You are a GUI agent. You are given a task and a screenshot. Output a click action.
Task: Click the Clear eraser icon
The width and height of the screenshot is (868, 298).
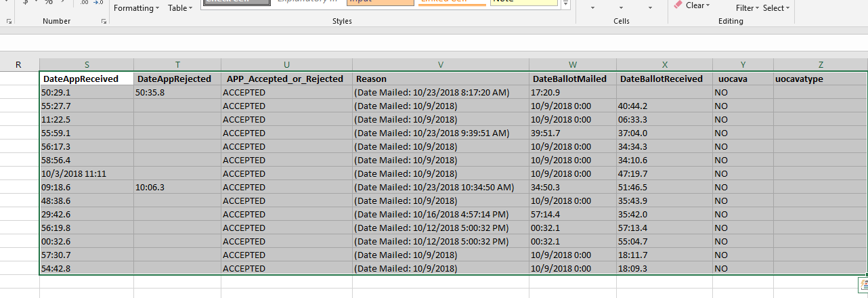pyautogui.click(x=678, y=5)
